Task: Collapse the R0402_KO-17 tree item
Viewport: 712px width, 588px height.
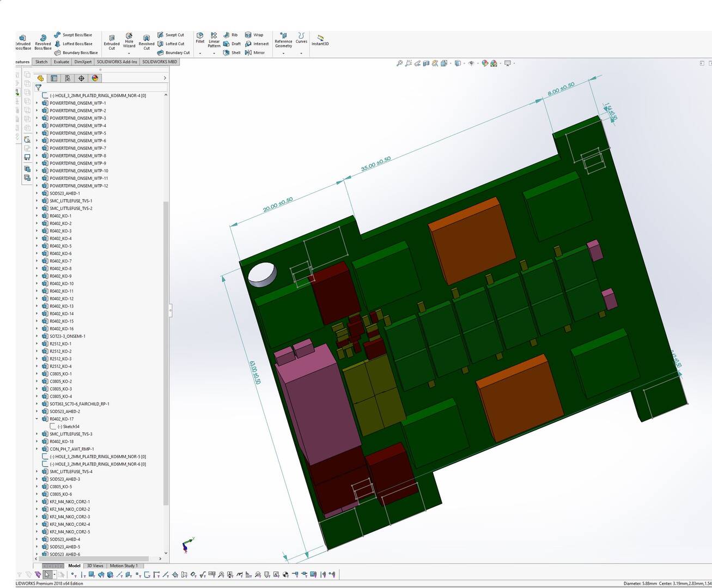Action: tap(37, 419)
